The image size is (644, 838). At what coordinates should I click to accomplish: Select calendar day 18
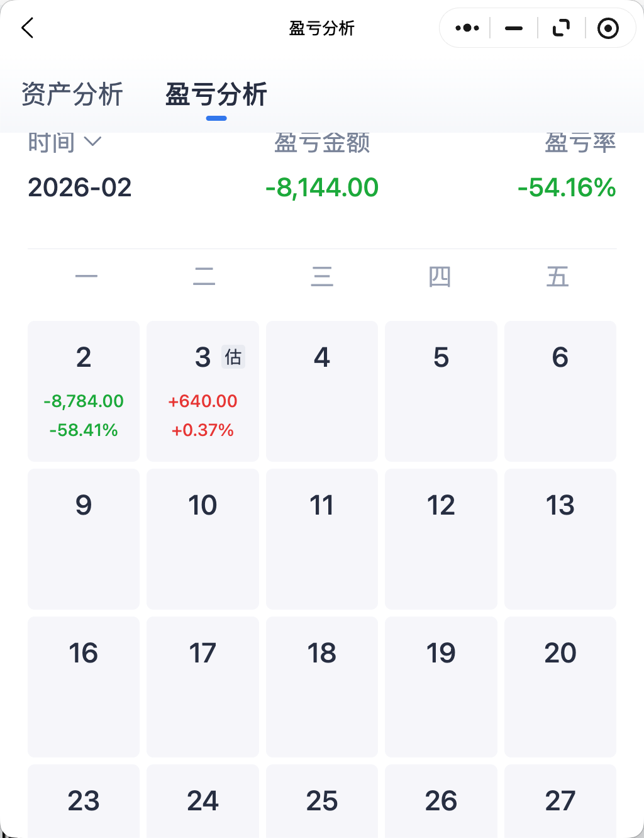(x=322, y=686)
